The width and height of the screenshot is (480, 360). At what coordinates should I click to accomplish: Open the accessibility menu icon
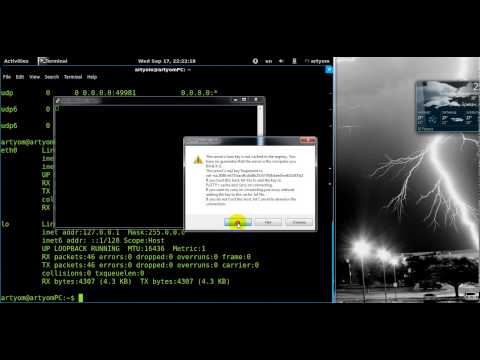[x=255, y=61]
